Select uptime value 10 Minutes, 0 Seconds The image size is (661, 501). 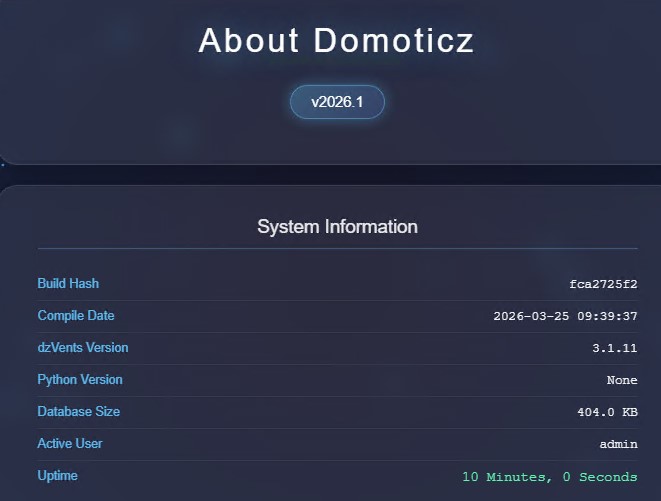(x=550, y=477)
